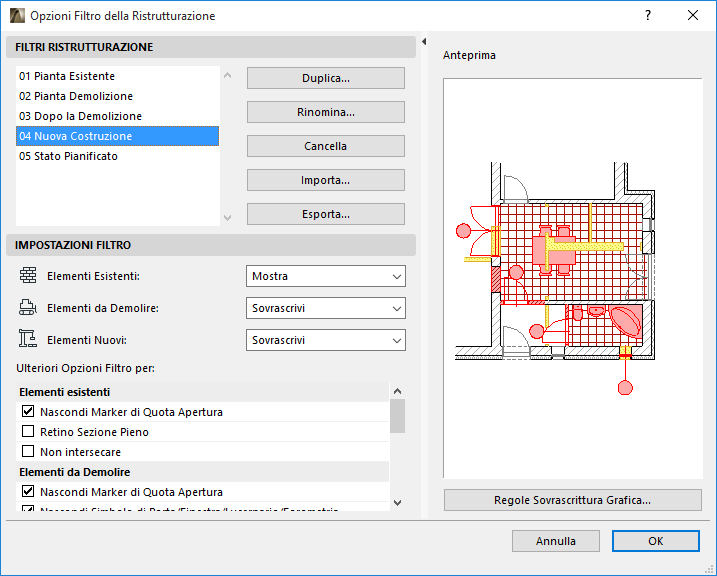Image resolution: width=717 pixels, height=576 pixels.
Task: Click the Anteprima label
Action: [469, 55]
